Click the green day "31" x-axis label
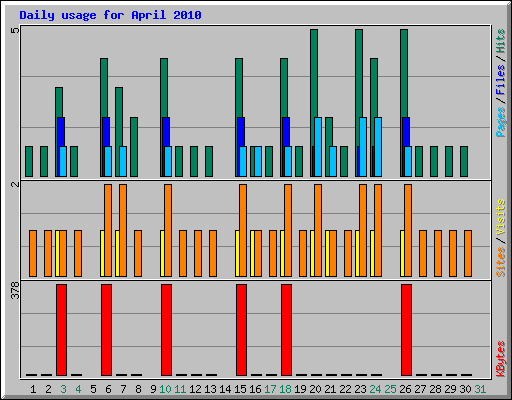This screenshot has width=512, height=400. 480,389
